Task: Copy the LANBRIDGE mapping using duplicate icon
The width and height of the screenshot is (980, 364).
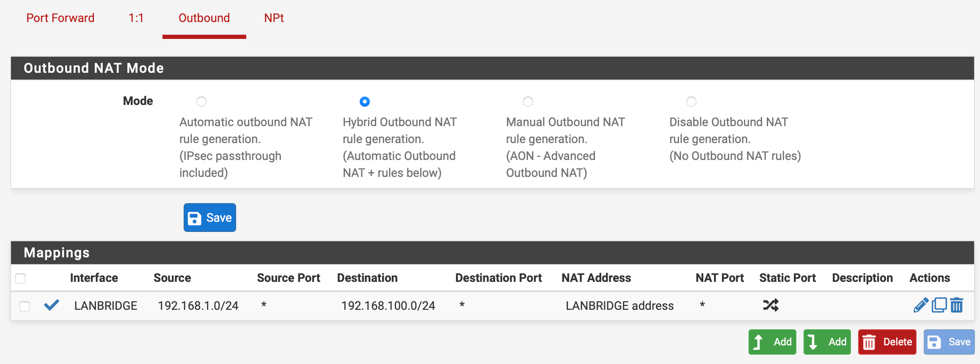Action: point(939,305)
